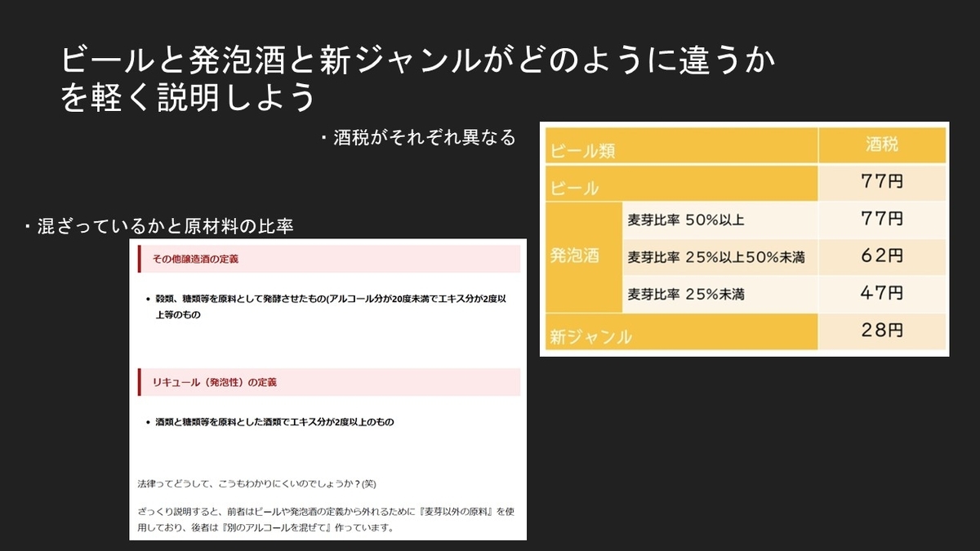Click the ビール row label in table

point(681,184)
